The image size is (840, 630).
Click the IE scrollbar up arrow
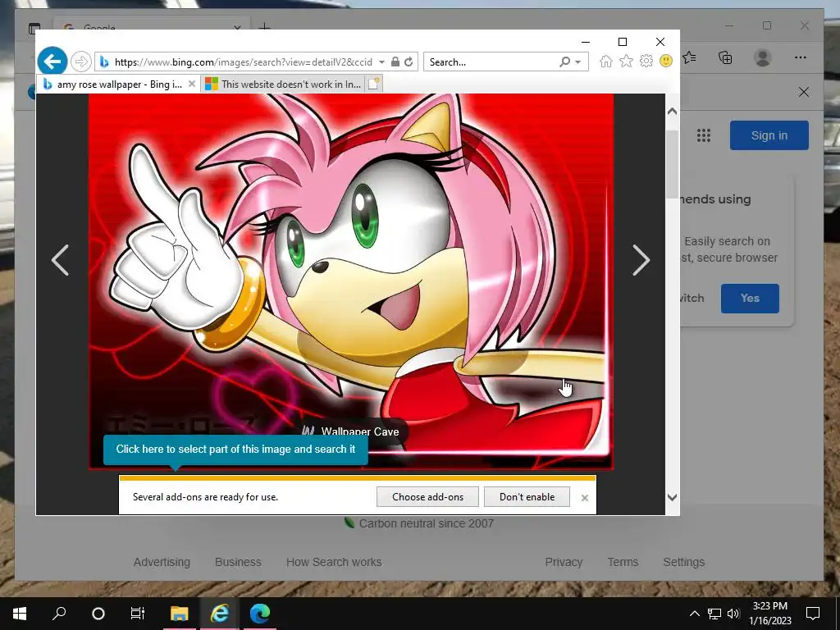click(x=672, y=112)
